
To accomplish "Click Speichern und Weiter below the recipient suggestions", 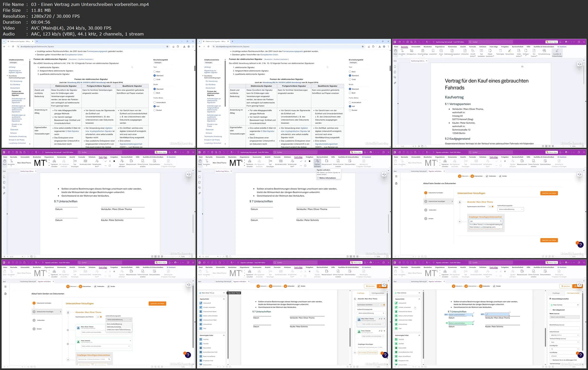I will pyautogui.click(x=549, y=240).
